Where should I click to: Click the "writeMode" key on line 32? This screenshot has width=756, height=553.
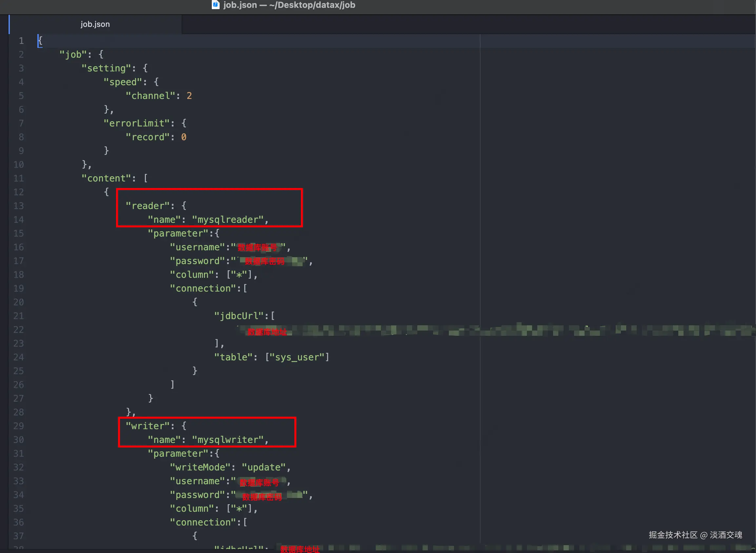[x=200, y=467]
